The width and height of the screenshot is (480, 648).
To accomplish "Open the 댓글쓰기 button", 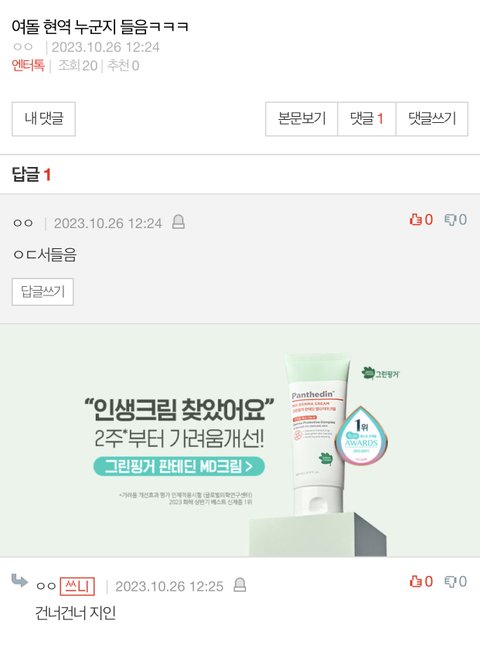I will tap(432, 119).
